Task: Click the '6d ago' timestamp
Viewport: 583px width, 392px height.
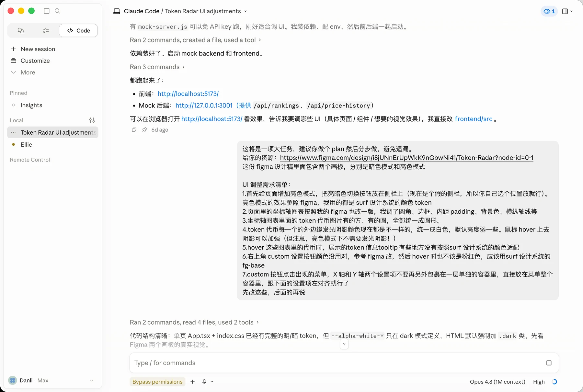Action: [x=160, y=130]
